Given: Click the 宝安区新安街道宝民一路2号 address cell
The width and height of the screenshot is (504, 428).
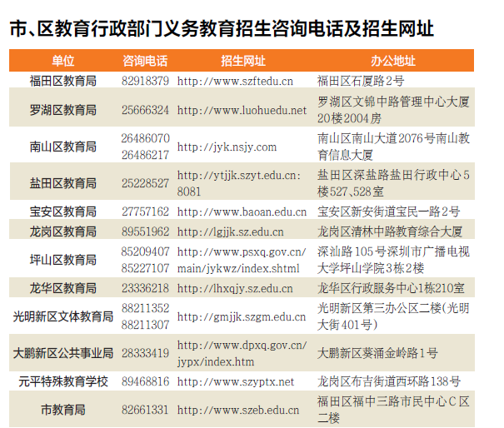Looking at the screenshot, I should tap(388, 212).
